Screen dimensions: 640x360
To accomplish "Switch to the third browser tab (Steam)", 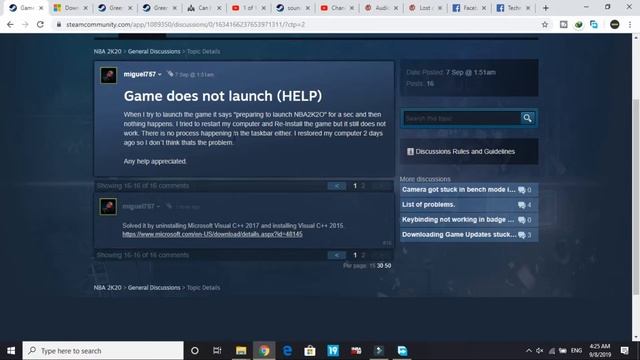I will [115, 8].
